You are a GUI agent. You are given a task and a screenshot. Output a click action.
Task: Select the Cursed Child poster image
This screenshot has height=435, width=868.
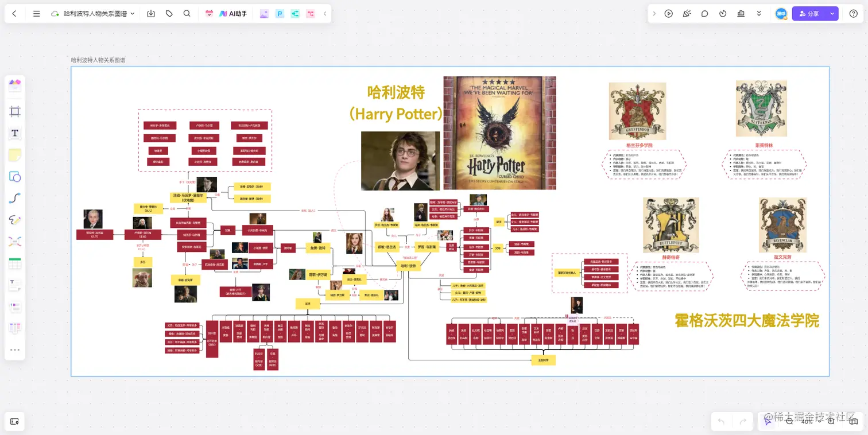tap(499, 133)
